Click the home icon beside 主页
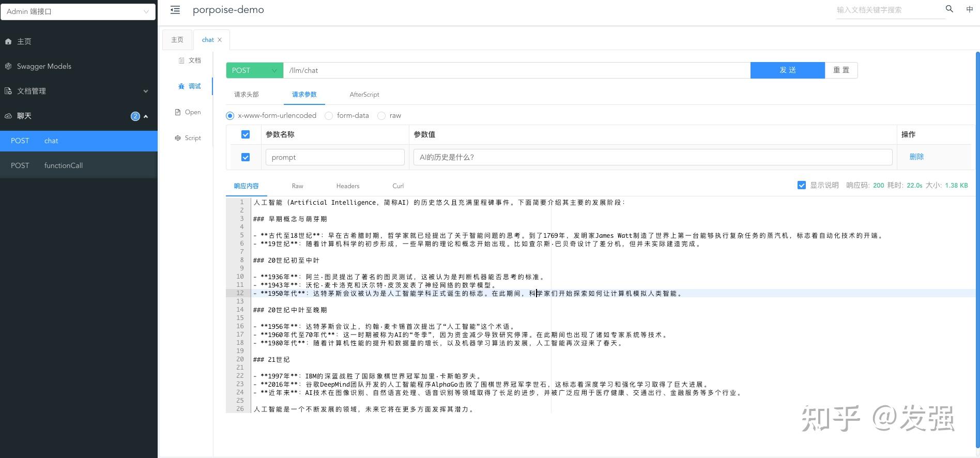 click(8, 41)
